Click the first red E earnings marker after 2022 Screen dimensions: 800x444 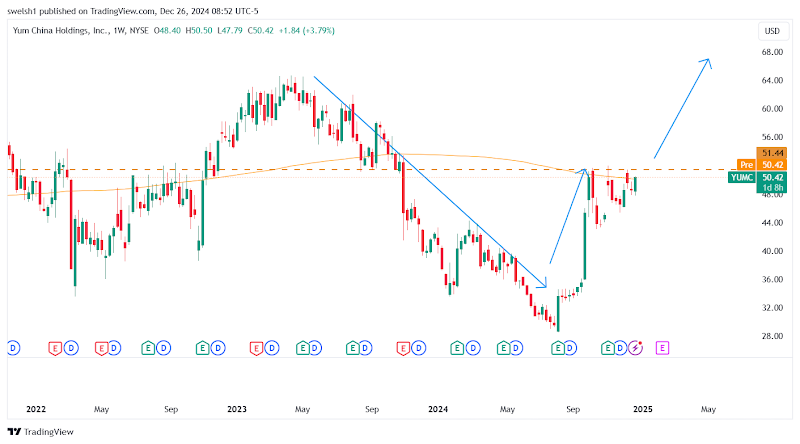click(55, 348)
